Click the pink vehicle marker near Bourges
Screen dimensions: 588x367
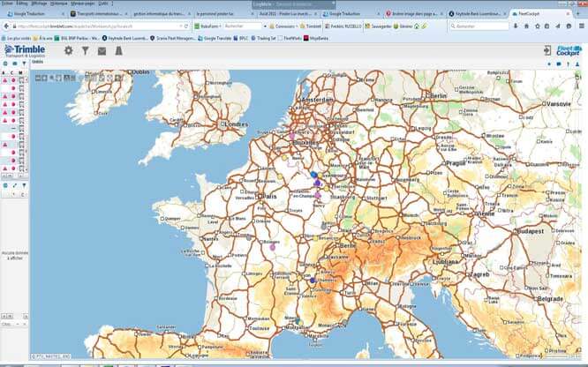(273, 247)
